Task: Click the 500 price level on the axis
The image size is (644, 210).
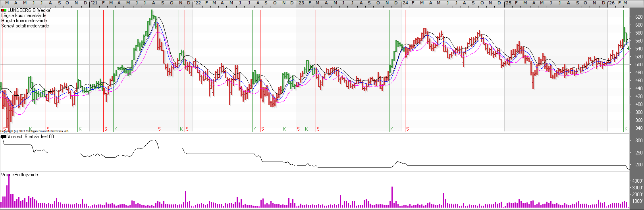Action: (x=638, y=65)
